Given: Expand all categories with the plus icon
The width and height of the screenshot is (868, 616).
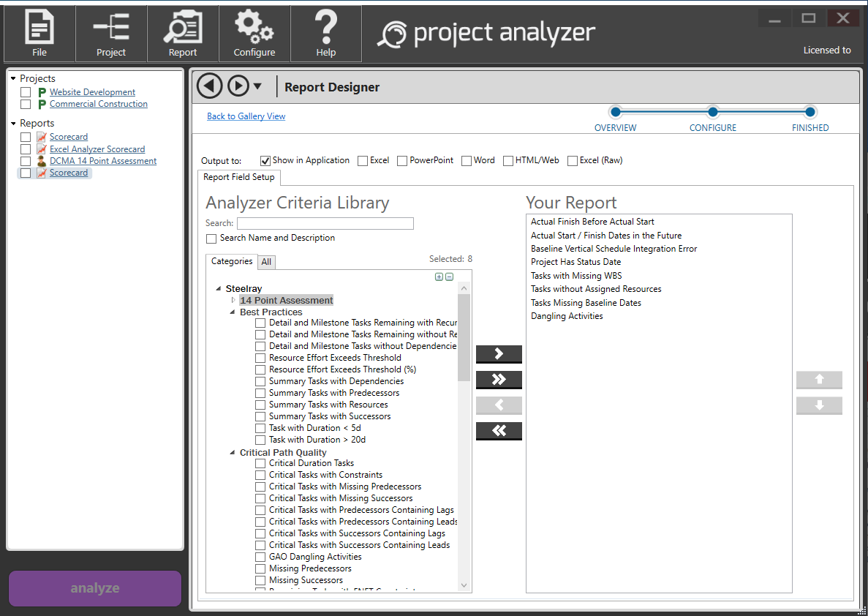Looking at the screenshot, I should pos(439,277).
